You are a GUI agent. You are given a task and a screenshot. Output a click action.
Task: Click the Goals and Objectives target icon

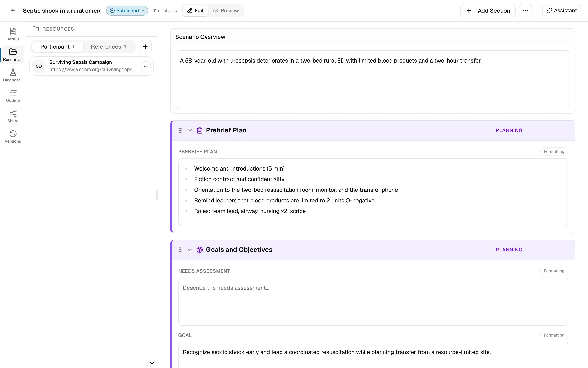(199, 250)
